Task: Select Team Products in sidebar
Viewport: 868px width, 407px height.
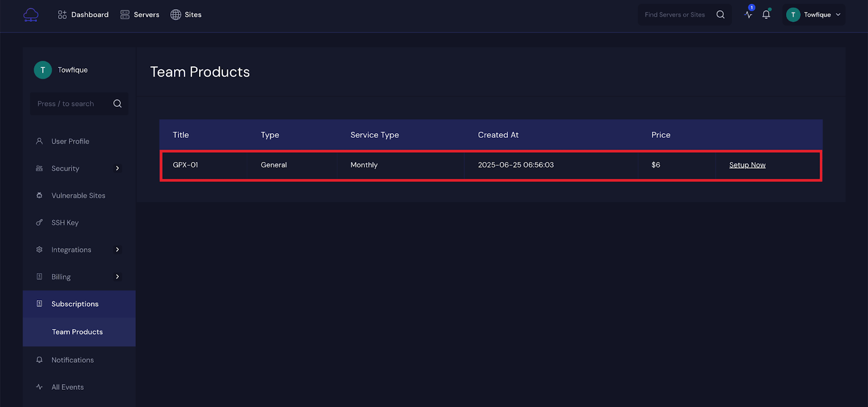Action: pos(77,332)
